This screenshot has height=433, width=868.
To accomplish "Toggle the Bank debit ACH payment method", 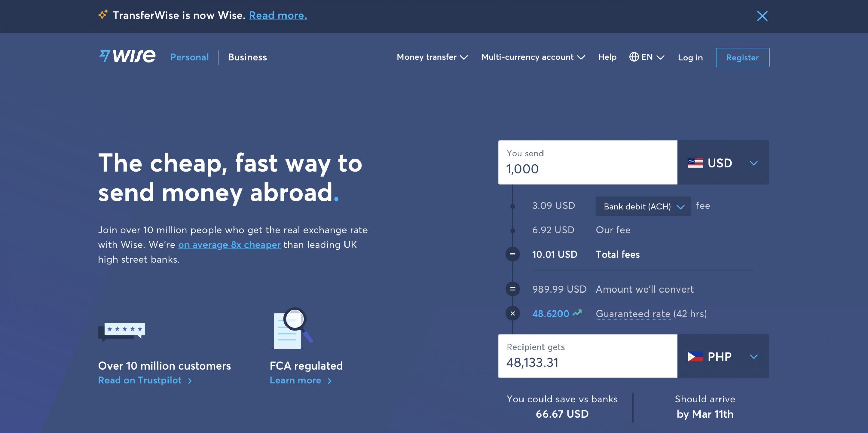I will click(x=643, y=206).
